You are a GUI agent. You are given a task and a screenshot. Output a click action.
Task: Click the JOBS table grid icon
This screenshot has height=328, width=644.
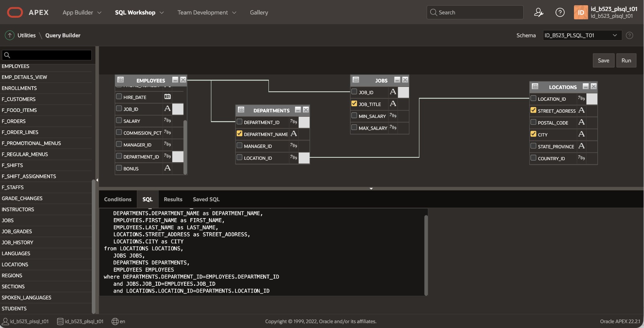(x=356, y=80)
